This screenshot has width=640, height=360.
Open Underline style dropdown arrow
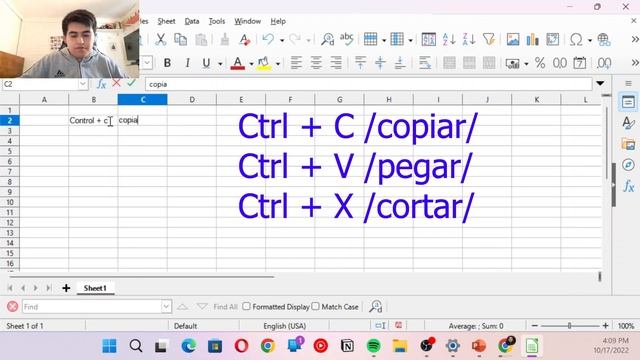click(x=220, y=64)
